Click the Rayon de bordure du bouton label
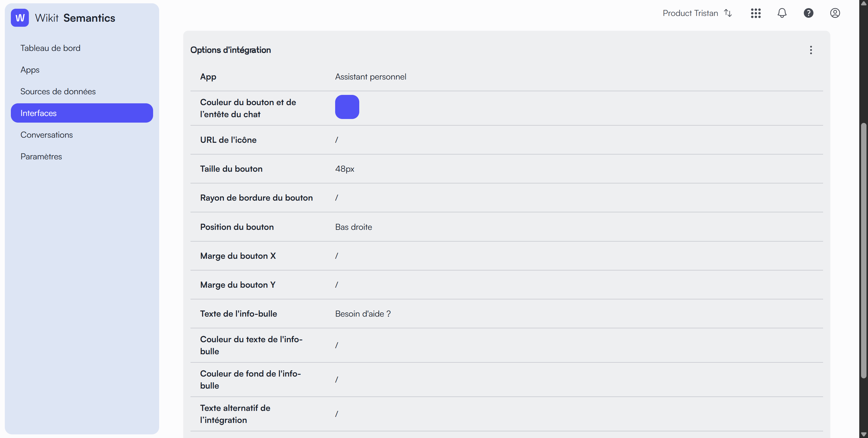The width and height of the screenshot is (868, 438). coord(256,198)
